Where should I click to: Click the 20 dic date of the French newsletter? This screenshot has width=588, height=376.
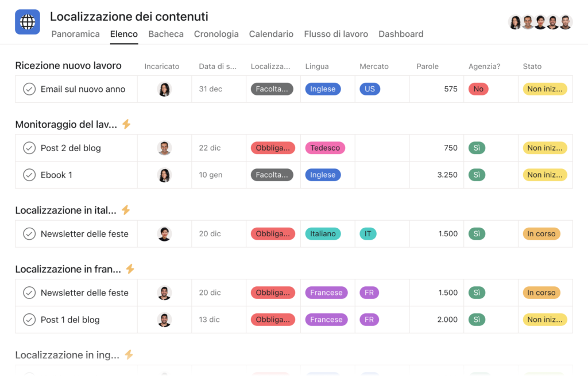click(x=210, y=293)
